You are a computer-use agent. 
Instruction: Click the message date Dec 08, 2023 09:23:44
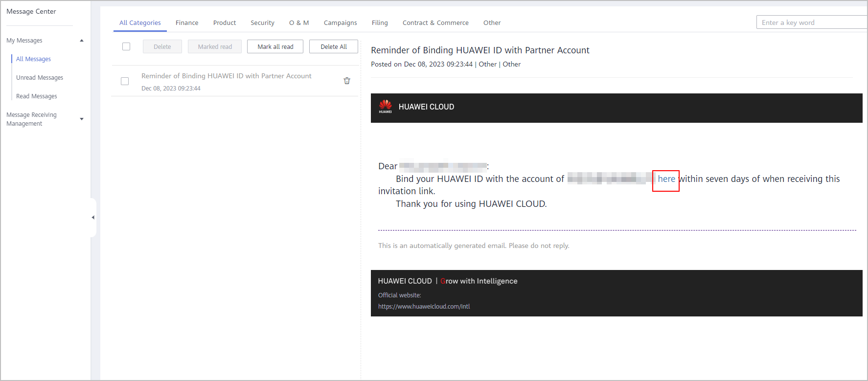coord(171,89)
